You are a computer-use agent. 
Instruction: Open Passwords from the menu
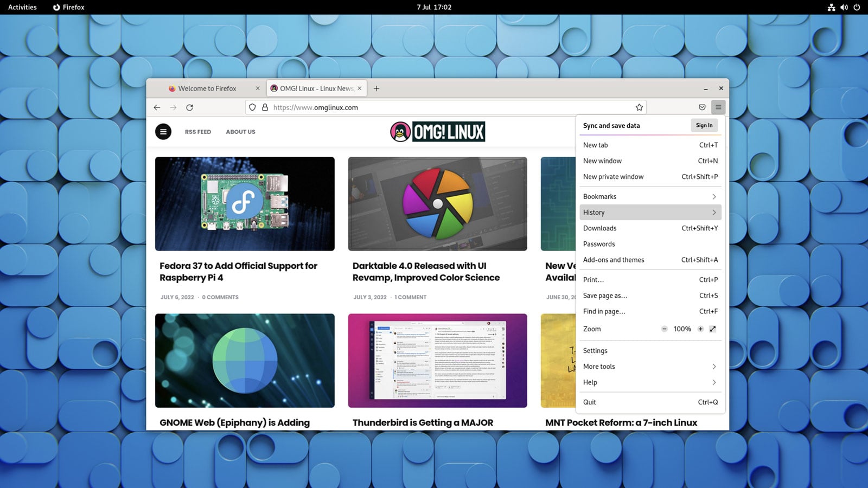(650, 244)
